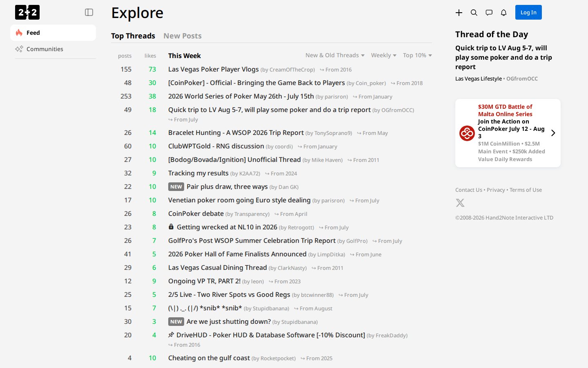Open 2026 World Series of Poker thread

(x=241, y=96)
